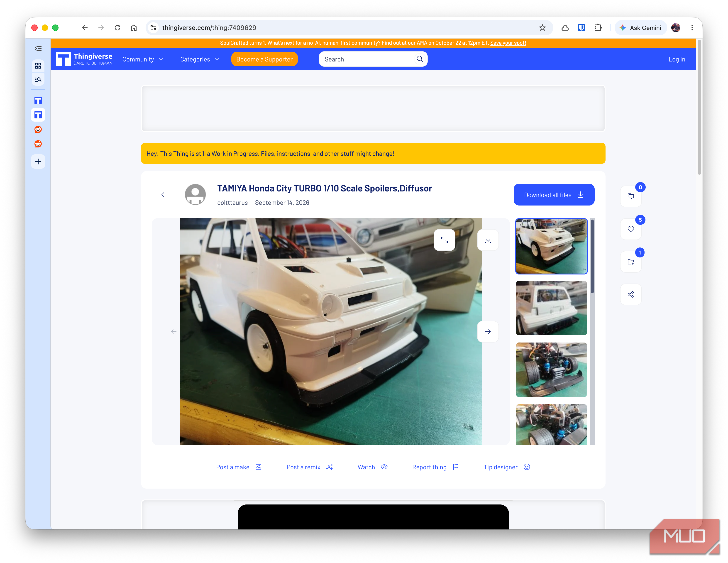Select the rear view car thumbnail
The width and height of the screenshot is (728, 563).
point(551,308)
